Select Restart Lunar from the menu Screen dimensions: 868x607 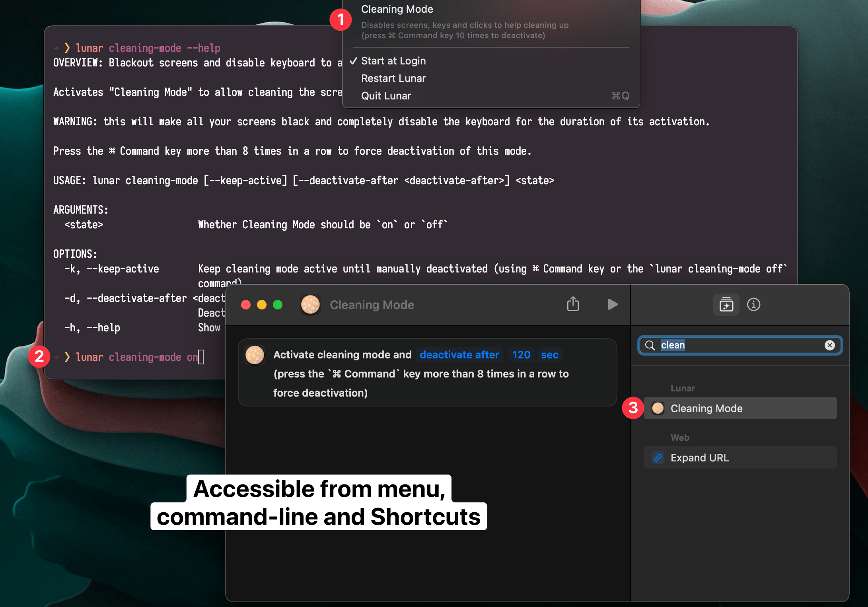pyautogui.click(x=394, y=78)
